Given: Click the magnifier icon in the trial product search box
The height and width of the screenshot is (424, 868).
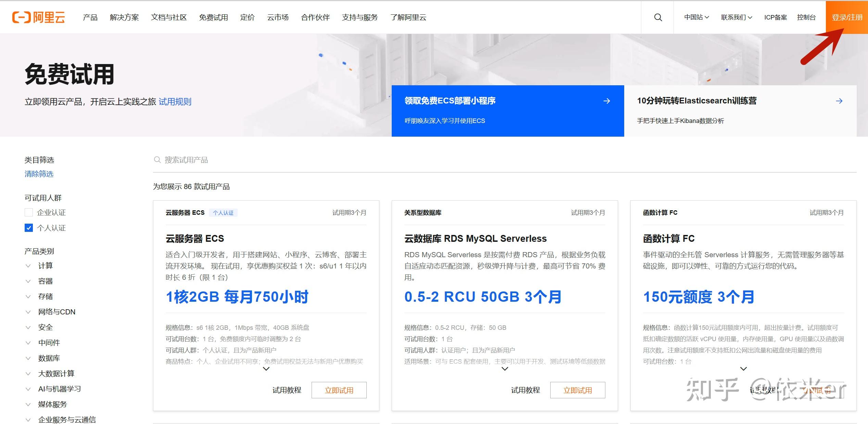Looking at the screenshot, I should point(157,160).
